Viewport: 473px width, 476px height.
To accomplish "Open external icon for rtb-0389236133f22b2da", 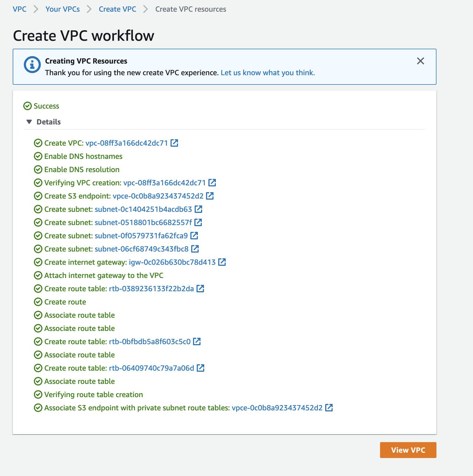I will 200,289.
